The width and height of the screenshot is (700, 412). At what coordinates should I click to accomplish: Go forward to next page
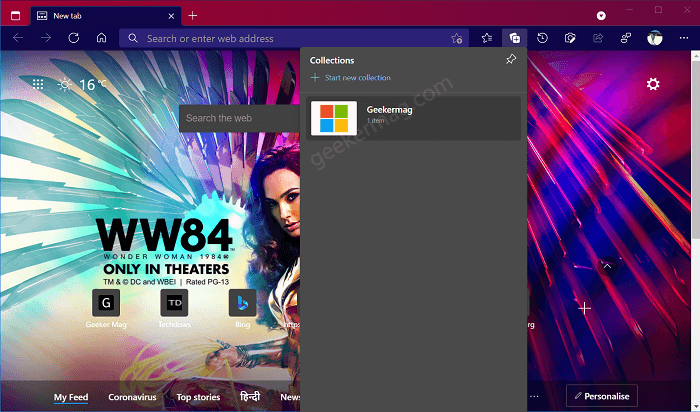[x=46, y=38]
